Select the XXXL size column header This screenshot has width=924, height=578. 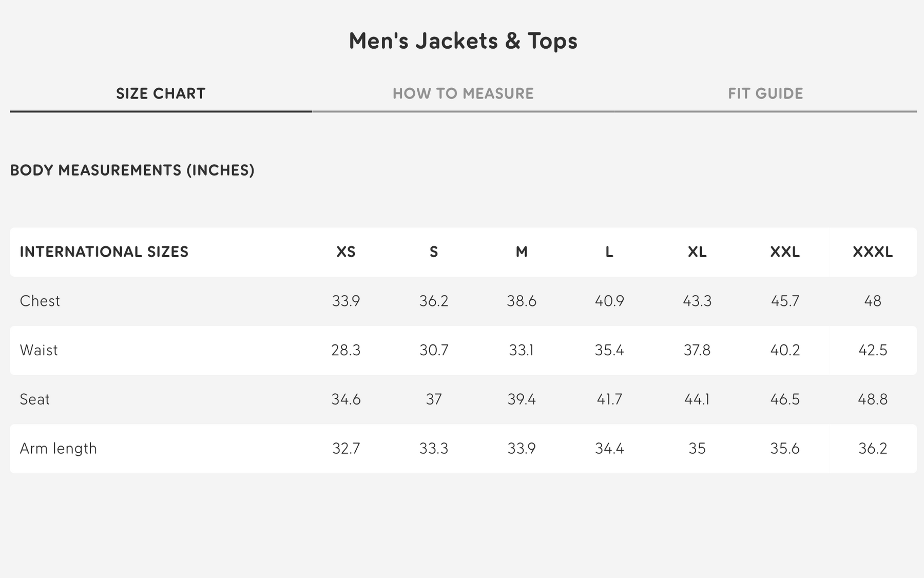point(873,252)
